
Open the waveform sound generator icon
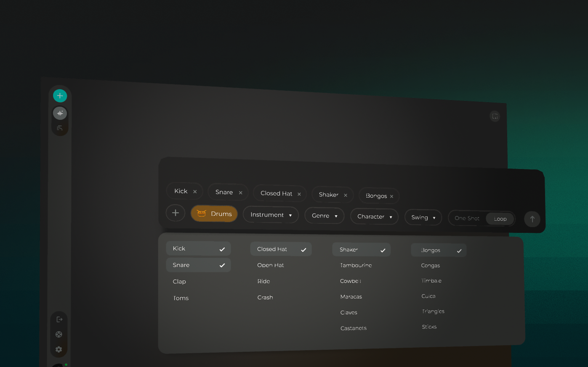(x=60, y=113)
